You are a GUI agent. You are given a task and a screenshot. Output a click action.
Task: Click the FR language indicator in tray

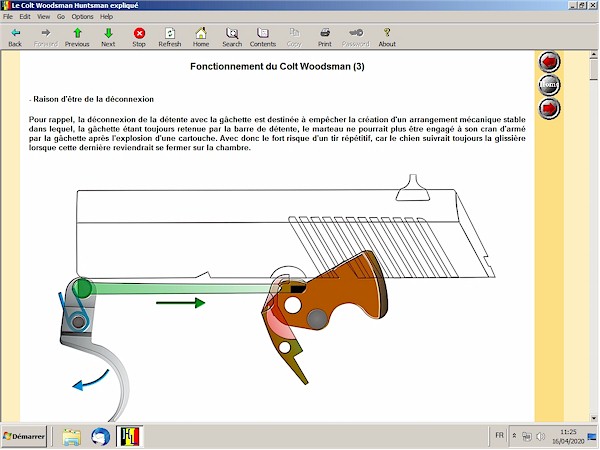coord(499,435)
